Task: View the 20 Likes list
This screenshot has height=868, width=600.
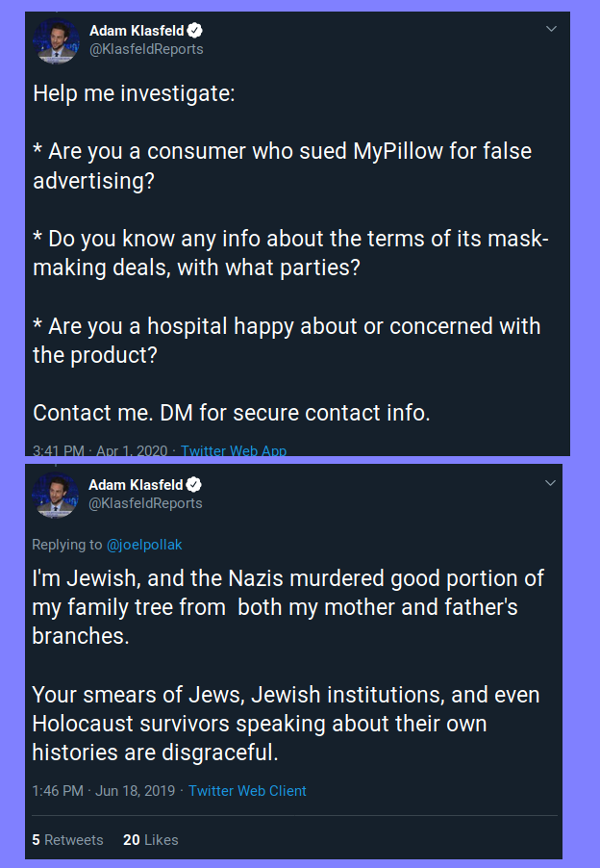Action: pyautogui.click(x=151, y=840)
